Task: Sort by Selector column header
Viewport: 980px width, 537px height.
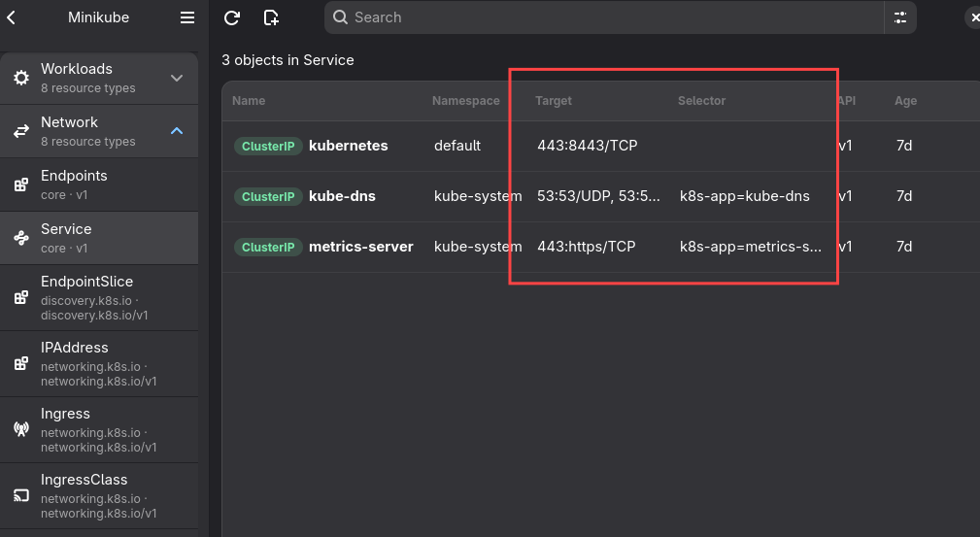Action: pyautogui.click(x=701, y=101)
